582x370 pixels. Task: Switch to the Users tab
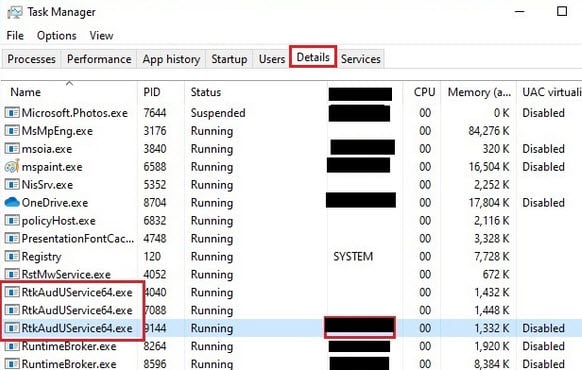coord(272,59)
